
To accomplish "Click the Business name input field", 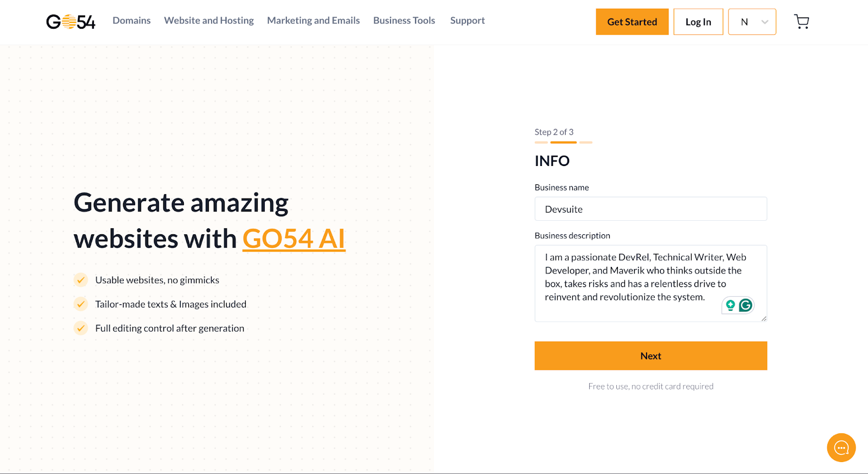I will (x=651, y=209).
